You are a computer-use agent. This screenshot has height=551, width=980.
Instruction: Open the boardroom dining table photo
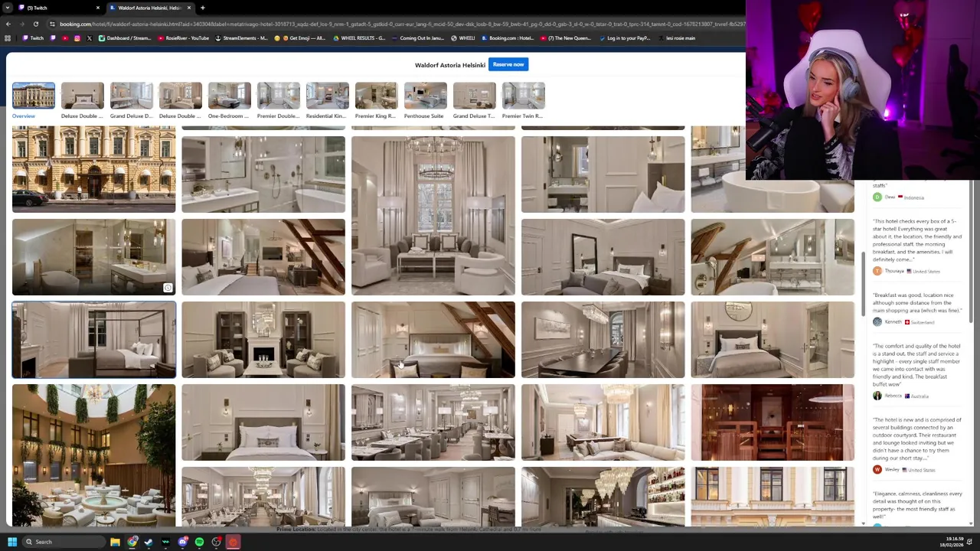click(603, 340)
